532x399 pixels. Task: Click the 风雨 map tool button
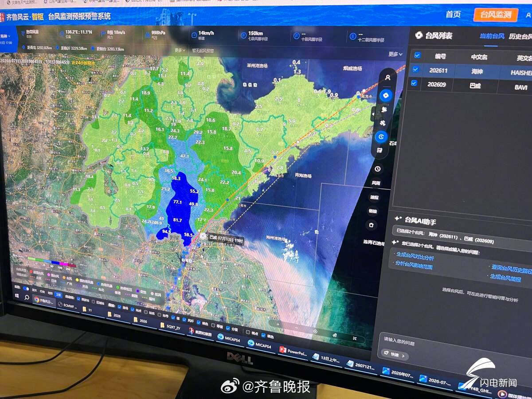[x=376, y=183]
